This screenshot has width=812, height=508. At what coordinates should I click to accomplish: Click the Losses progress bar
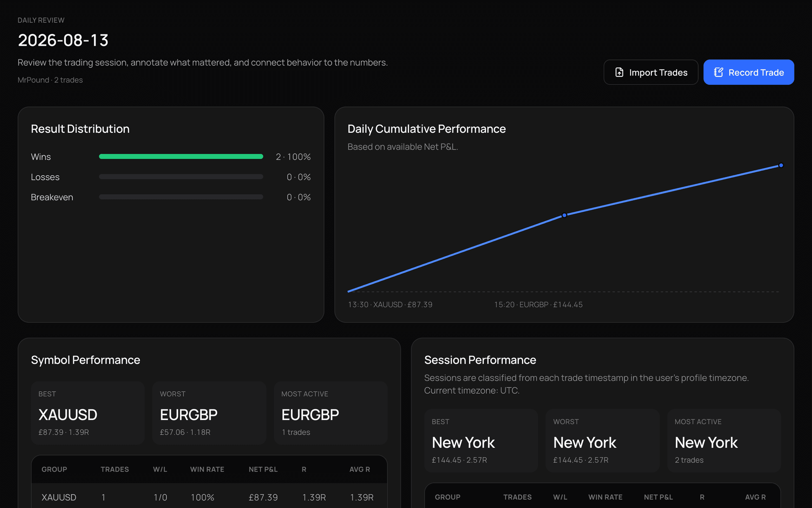[x=181, y=177]
